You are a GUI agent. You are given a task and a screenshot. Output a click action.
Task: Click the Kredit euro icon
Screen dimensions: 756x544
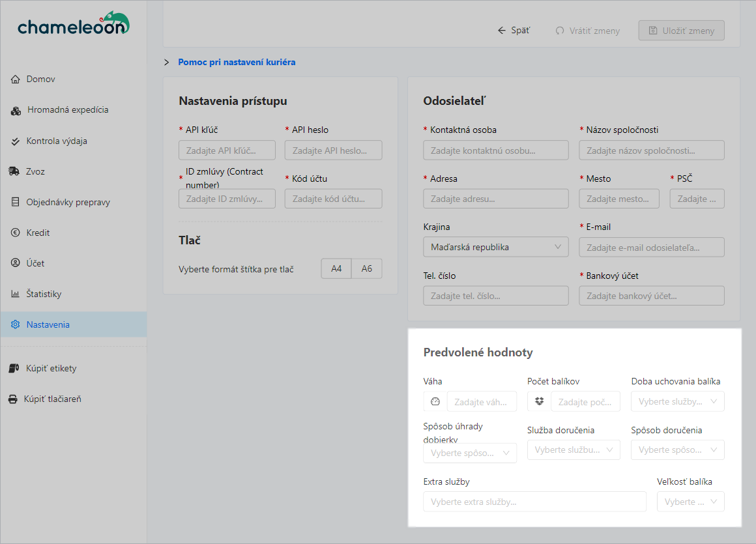coord(16,233)
